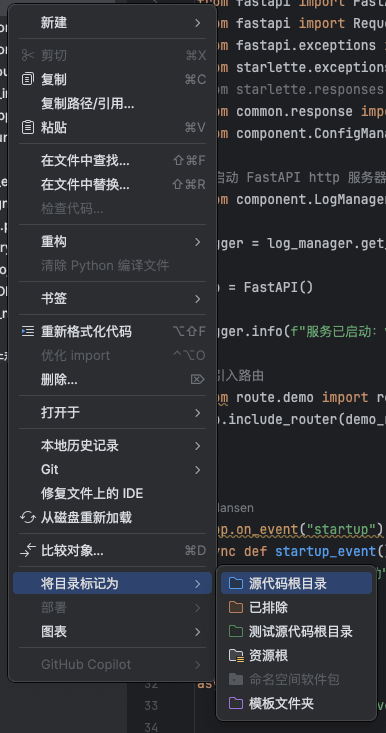Click the compare arrows icon beside 比较对象
This screenshot has width=386, height=733.
(x=28, y=550)
